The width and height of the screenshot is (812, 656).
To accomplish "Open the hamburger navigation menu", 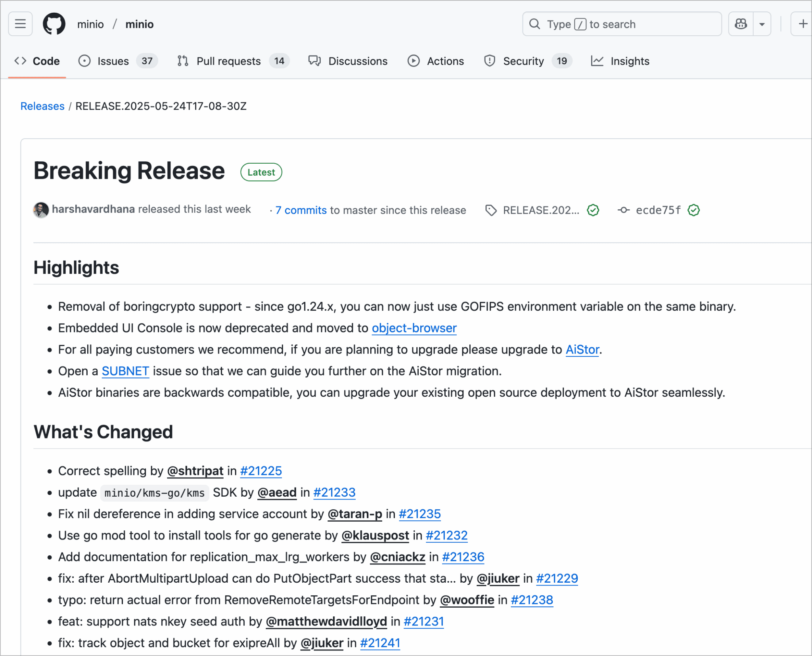I will pos(20,24).
